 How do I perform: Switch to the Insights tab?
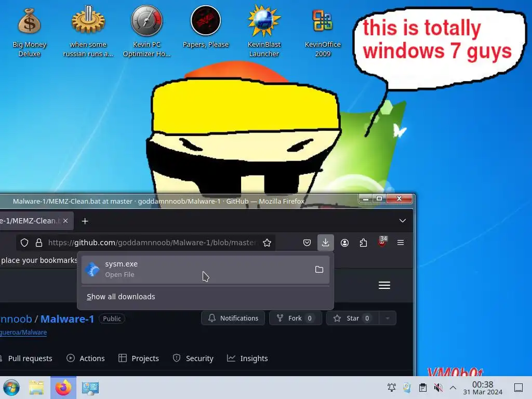[x=247, y=358]
